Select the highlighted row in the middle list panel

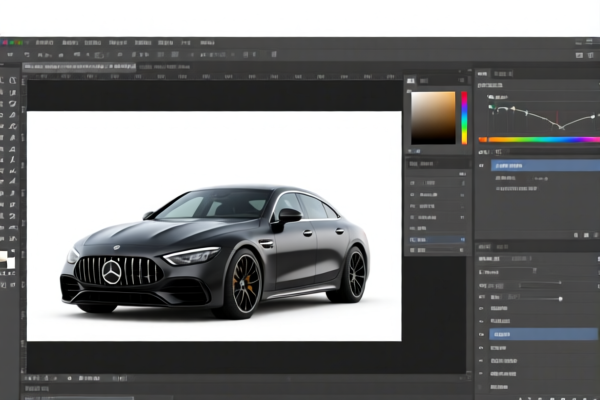coord(437,240)
